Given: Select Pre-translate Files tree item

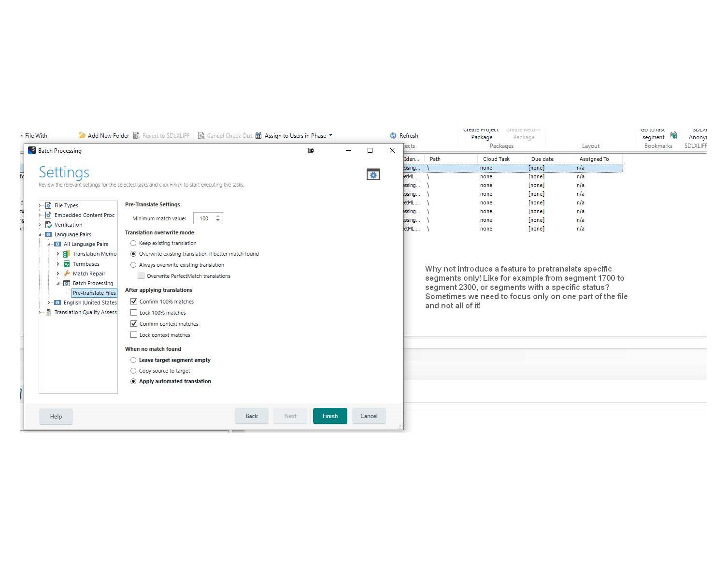Looking at the screenshot, I should [x=94, y=293].
